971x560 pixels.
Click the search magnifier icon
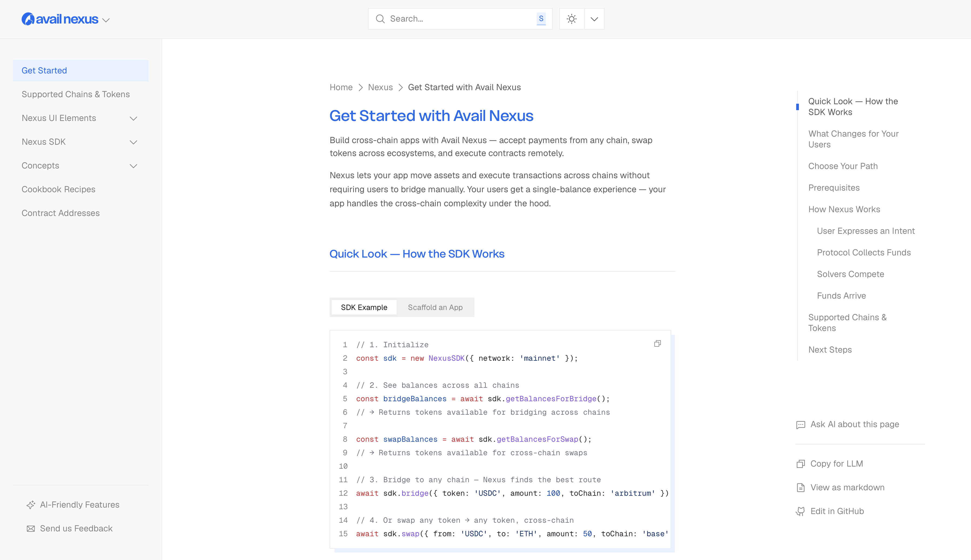tap(380, 19)
